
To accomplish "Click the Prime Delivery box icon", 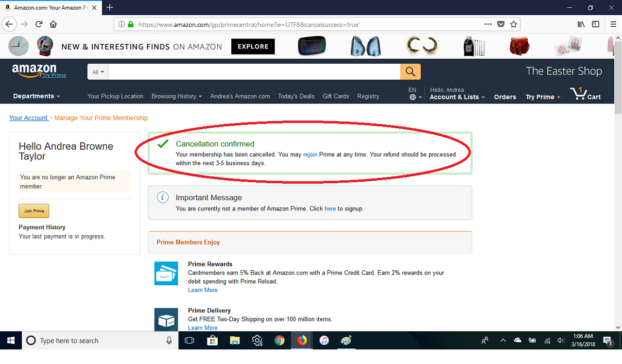I will tap(166, 319).
